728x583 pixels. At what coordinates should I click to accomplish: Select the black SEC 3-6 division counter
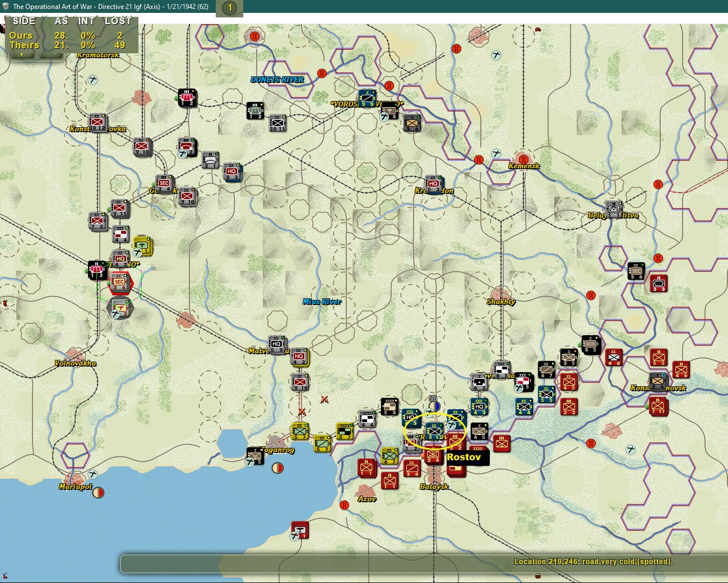(x=636, y=271)
